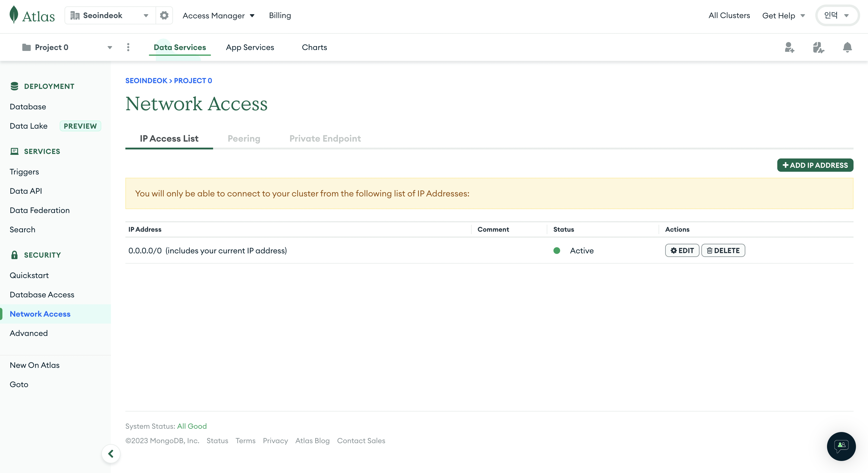Viewport: 868px width, 473px height.
Task: Edit the 0.0.0.0/0 IP entry
Action: click(x=682, y=250)
